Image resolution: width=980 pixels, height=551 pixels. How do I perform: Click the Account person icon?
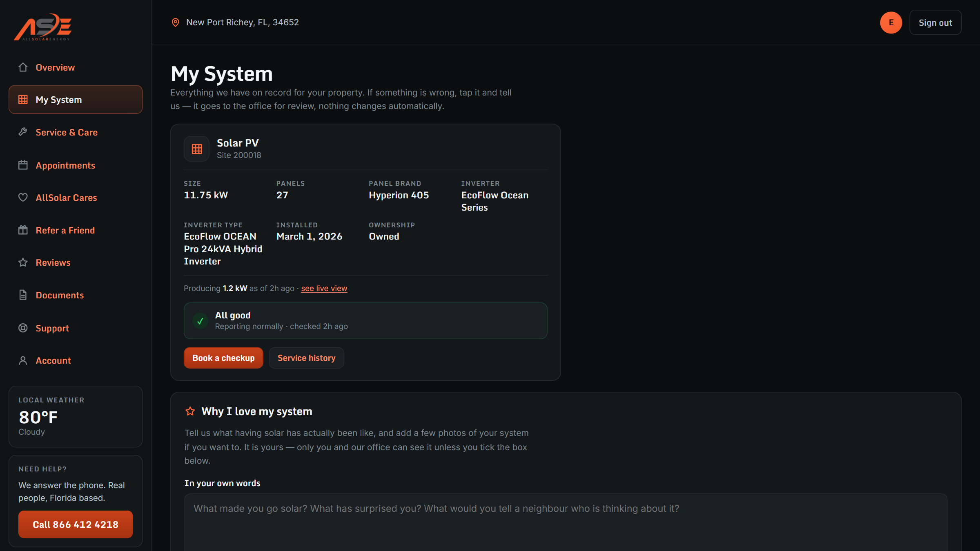coord(23,360)
